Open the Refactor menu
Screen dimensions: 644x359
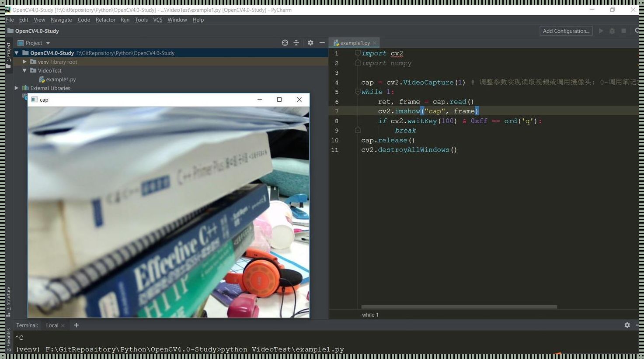tap(105, 20)
